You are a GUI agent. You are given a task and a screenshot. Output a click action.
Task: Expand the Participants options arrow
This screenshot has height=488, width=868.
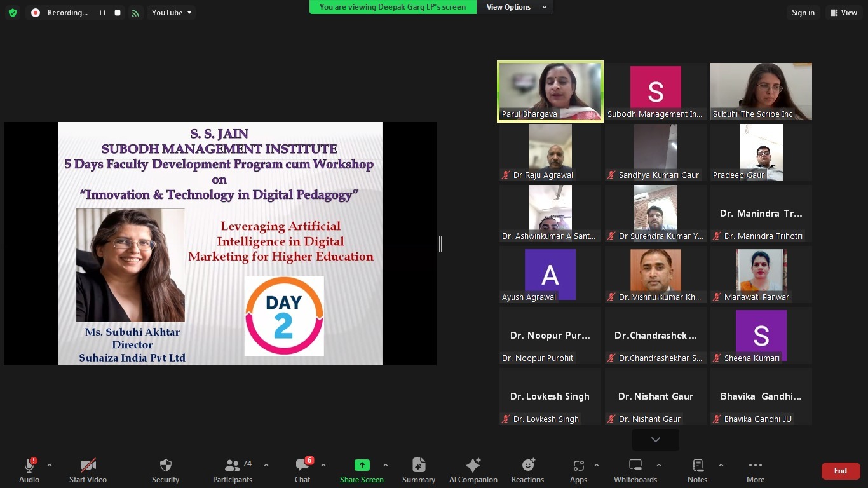[x=266, y=466]
